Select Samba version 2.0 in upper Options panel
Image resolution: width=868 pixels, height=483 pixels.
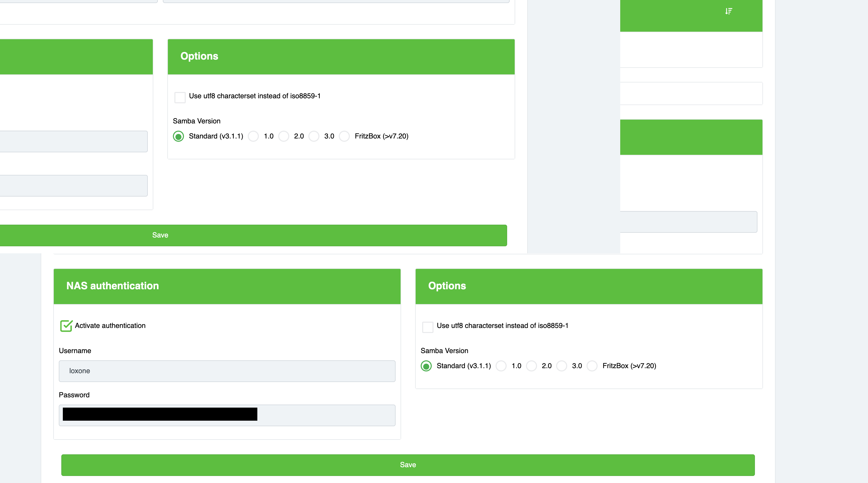click(284, 136)
